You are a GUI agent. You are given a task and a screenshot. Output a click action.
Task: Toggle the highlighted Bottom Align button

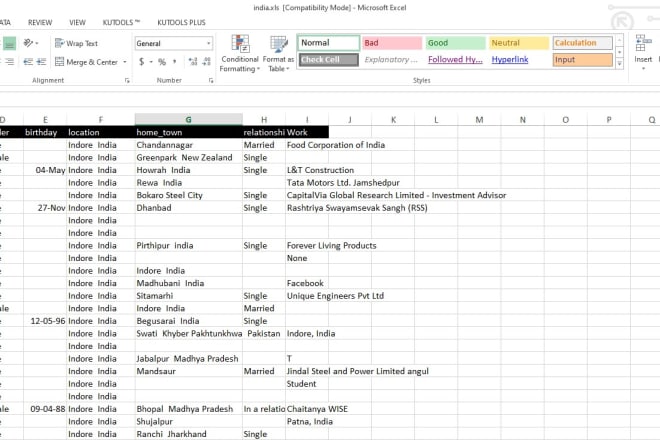point(9,43)
